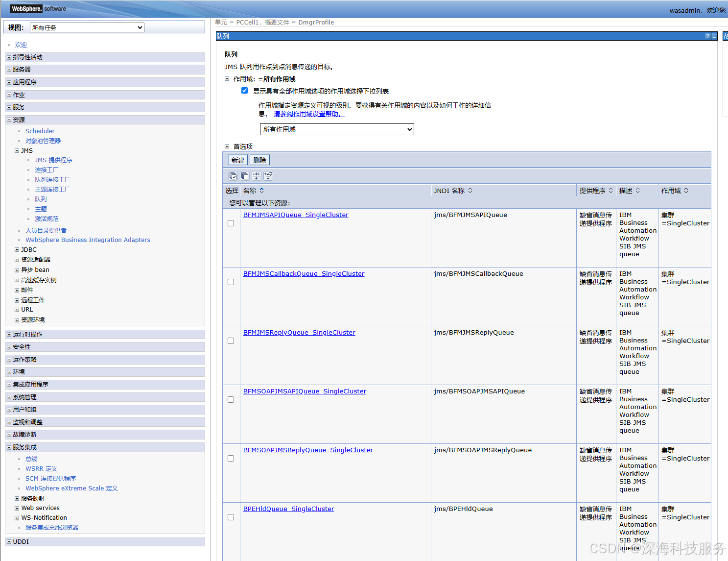728x561 pixels.
Task: Toggle the scope dropdown display checkbox
Action: (x=244, y=91)
